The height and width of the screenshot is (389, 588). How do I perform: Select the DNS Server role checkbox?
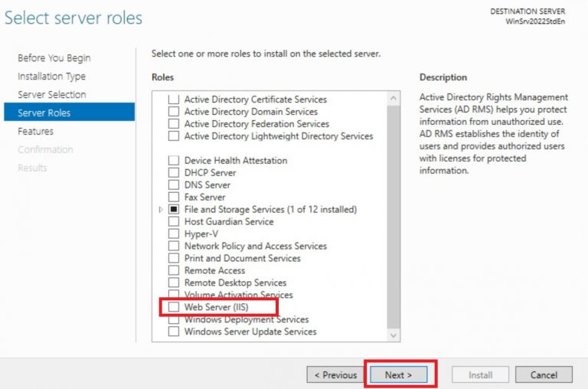tap(174, 185)
